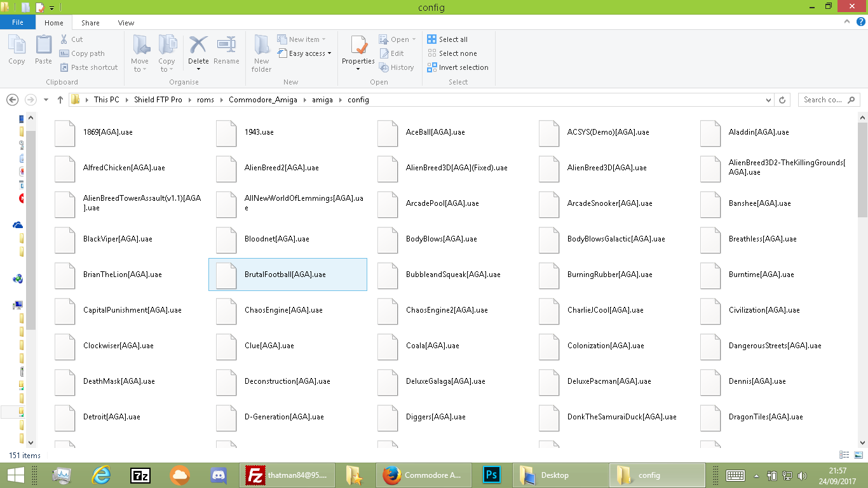Viewport: 868px width, 488px height.
Task: Switch to the View tab
Action: click(x=126, y=22)
